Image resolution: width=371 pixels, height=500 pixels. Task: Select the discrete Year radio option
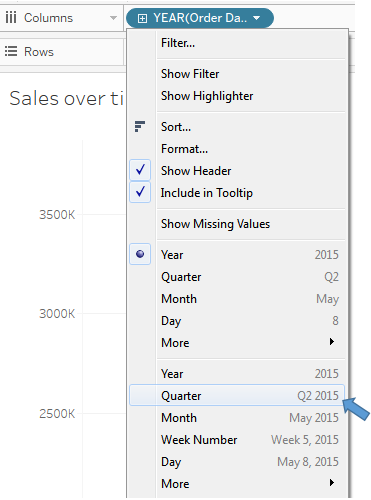click(x=140, y=254)
